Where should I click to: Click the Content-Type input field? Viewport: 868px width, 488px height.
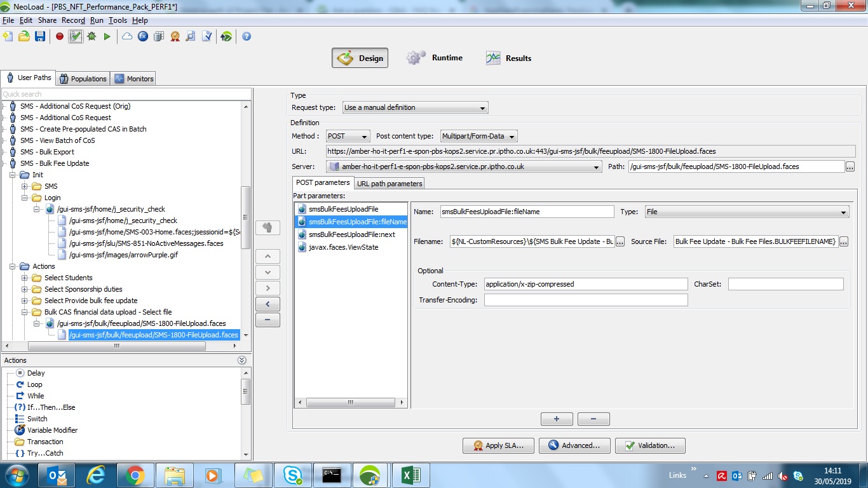coord(585,284)
